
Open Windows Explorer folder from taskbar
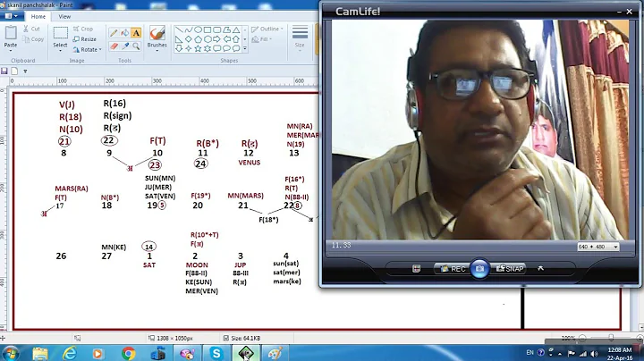(x=40, y=353)
